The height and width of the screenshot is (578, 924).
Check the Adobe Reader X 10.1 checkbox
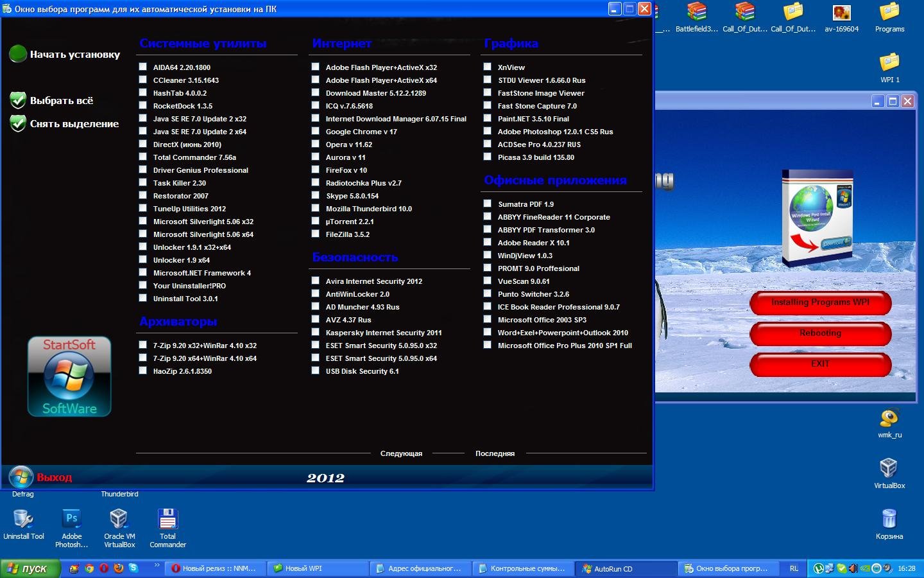point(488,242)
